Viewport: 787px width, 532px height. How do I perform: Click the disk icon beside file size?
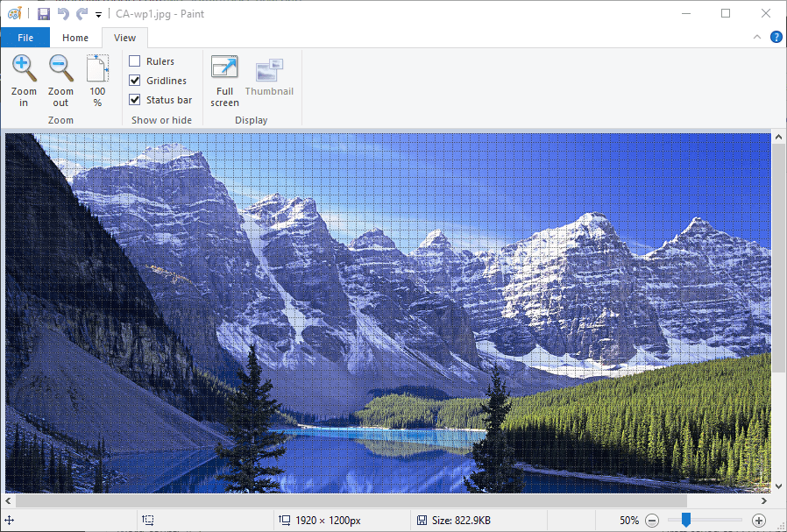pos(422,521)
